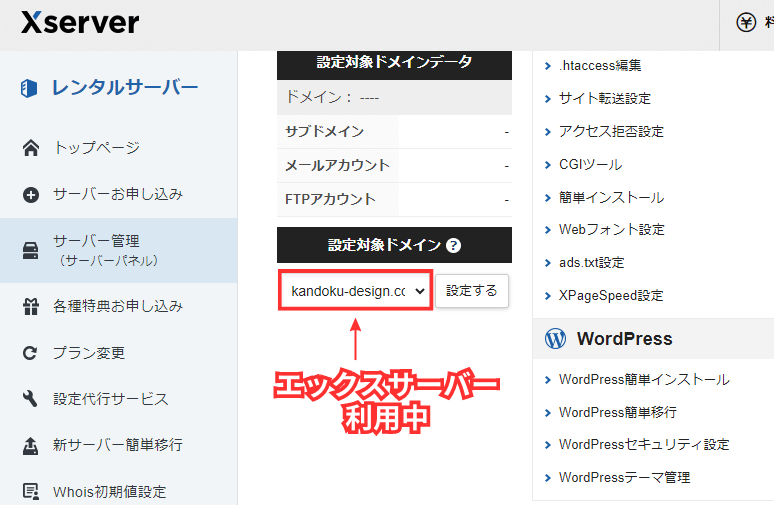Click the server icon beside サーバー管理
This screenshot has height=505, width=774.
(x=31, y=250)
